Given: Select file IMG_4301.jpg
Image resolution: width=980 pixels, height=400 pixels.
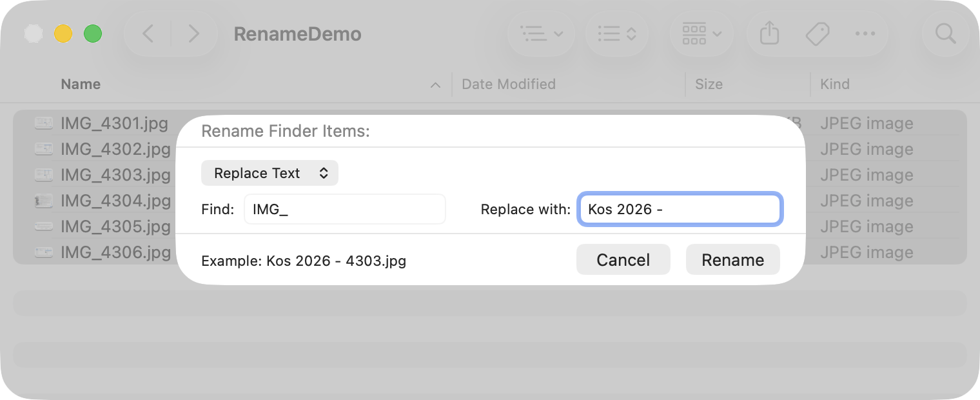Looking at the screenshot, I should [x=115, y=123].
